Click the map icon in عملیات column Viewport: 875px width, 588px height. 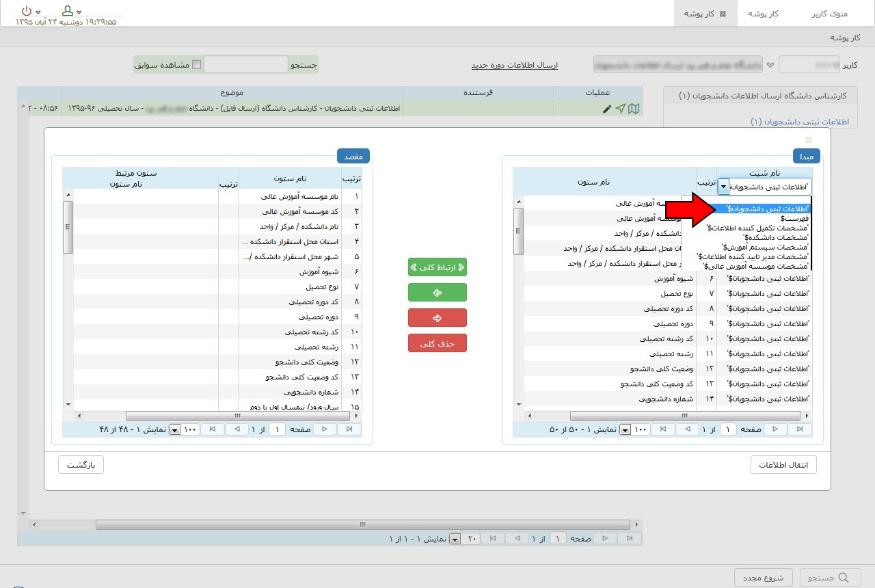(x=634, y=109)
